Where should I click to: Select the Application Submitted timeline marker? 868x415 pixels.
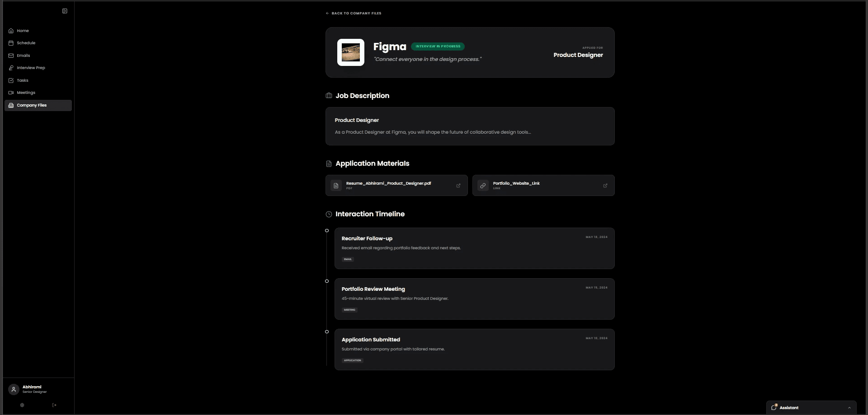point(327,332)
